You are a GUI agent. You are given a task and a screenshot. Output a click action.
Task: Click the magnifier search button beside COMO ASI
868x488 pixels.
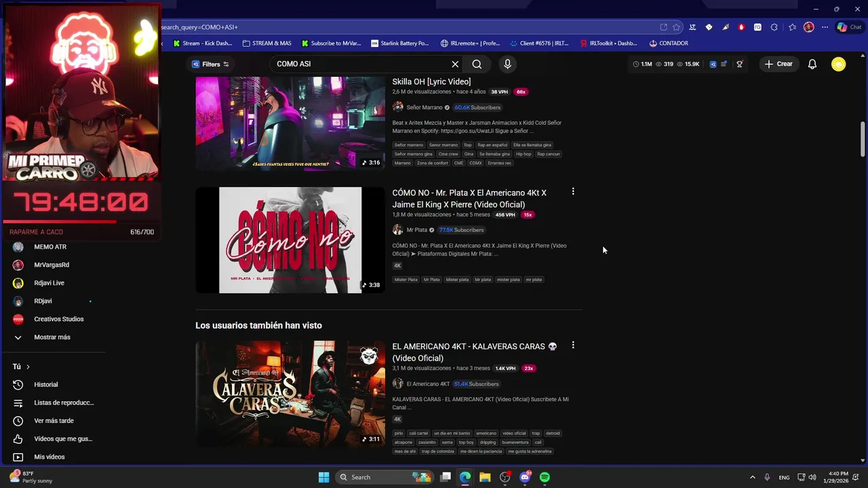tap(477, 64)
